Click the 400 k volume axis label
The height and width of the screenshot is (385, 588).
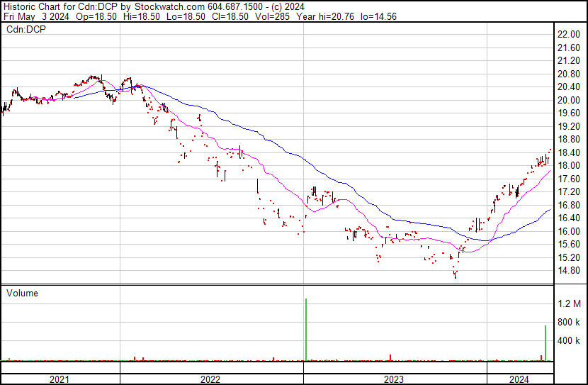tap(569, 340)
